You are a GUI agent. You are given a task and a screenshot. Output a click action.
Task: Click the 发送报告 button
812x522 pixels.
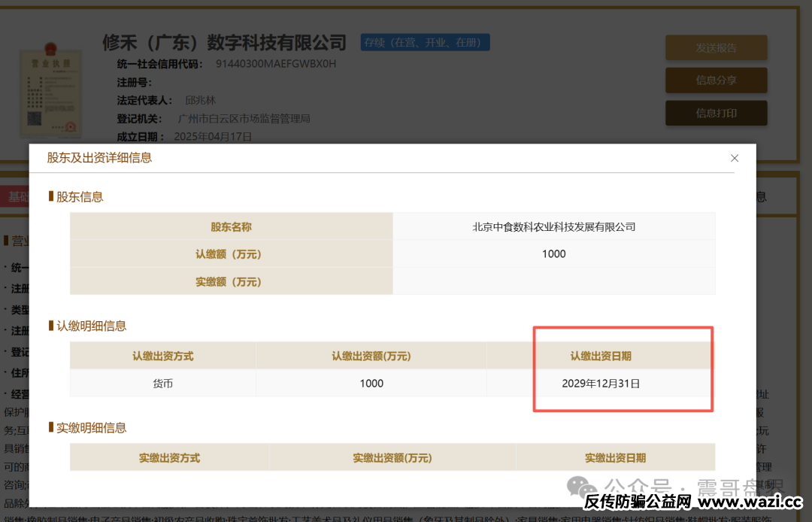point(716,48)
